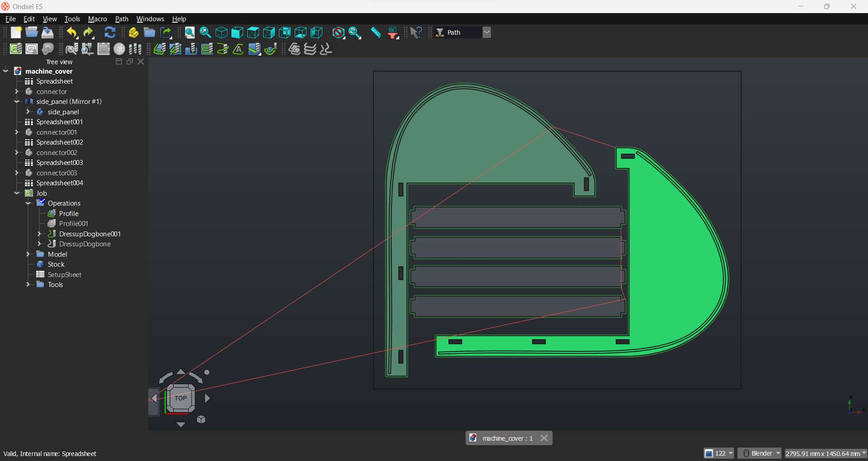868x461 pixels.
Task: Click the Undo arrow icon
Action: [72, 33]
